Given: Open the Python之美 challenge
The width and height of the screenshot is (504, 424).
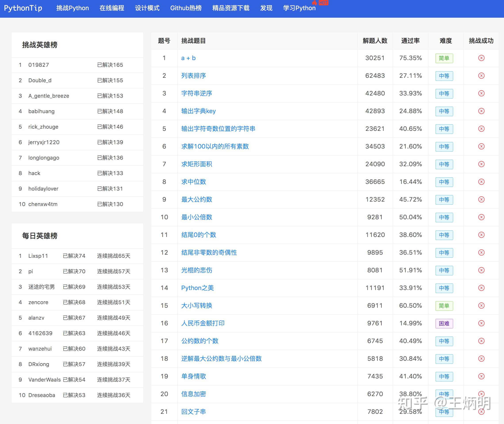Looking at the screenshot, I should point(198,288).
